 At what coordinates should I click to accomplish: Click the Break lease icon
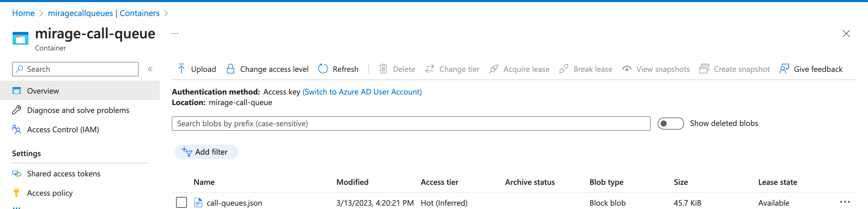tap(564, 69)
